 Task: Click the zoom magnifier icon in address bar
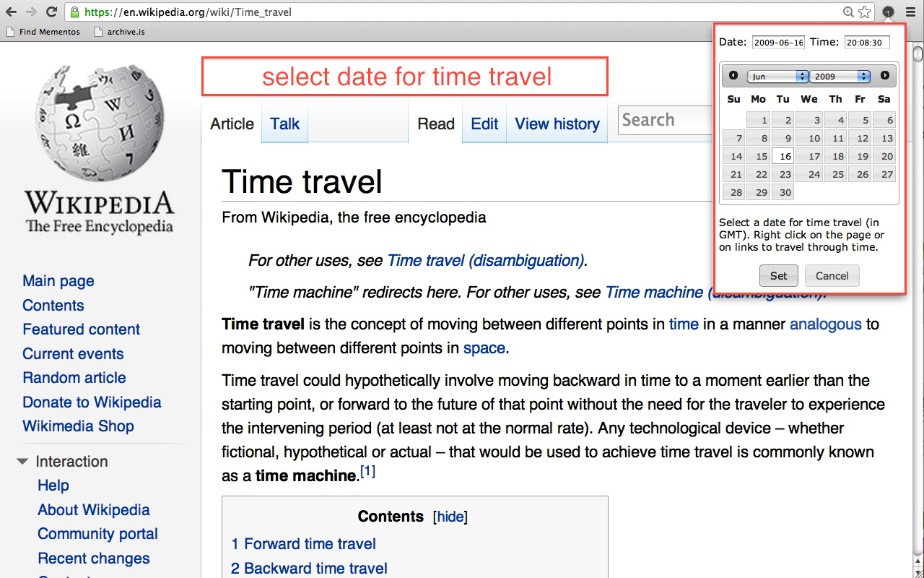click(x=849, y=12)
